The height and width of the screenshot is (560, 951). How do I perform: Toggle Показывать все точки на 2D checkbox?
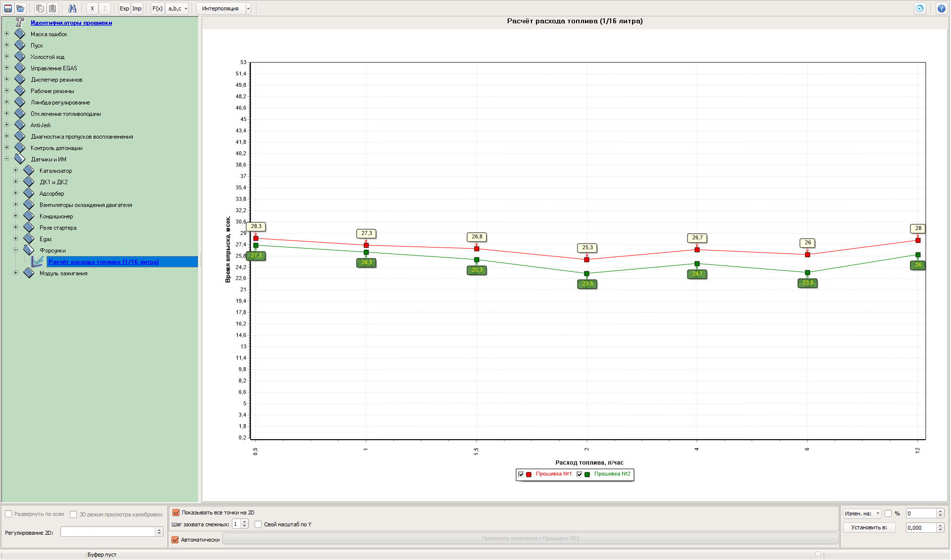coord(176,512)
